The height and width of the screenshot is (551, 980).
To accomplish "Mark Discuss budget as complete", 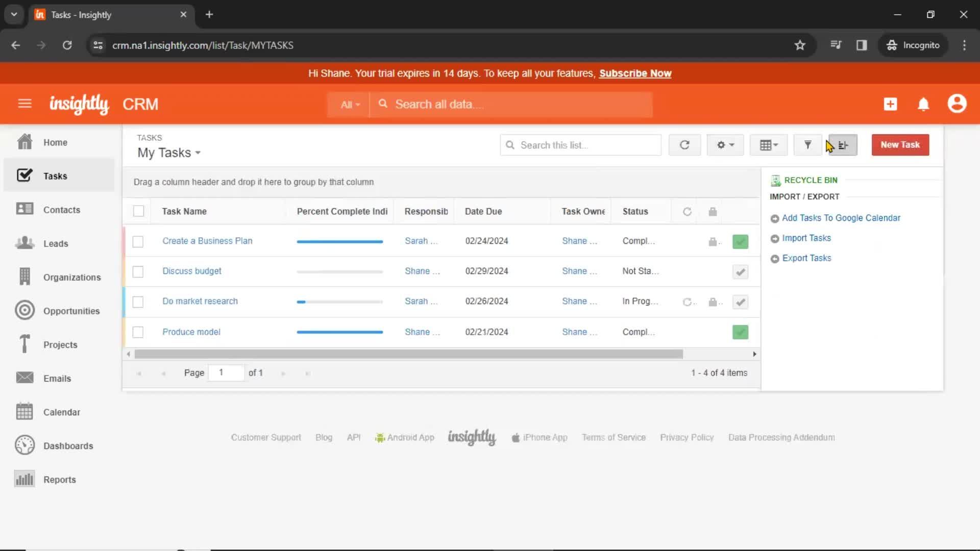I will (x=740, y=271).
